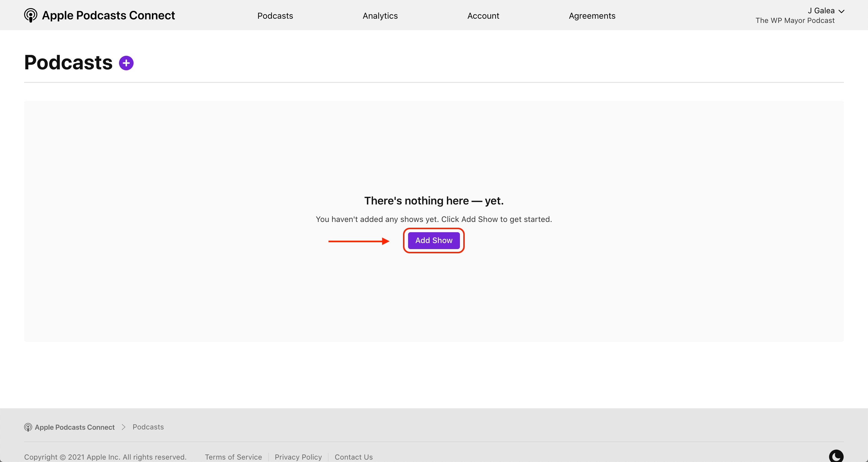Click the 'You haven't added any shows yet' text
Viewport: 868px width, 462px height.
coord(434,219)
